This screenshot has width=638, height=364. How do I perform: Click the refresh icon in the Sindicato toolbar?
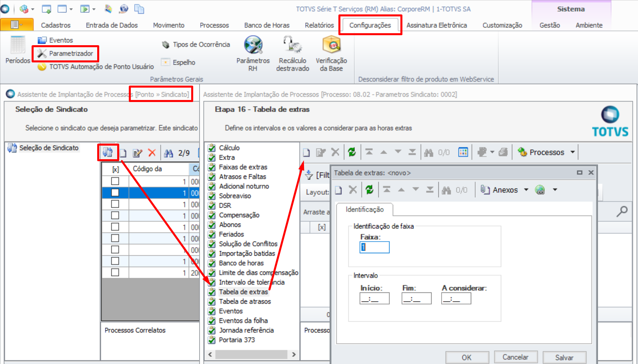pyautogui.click(x=108, y=152)
